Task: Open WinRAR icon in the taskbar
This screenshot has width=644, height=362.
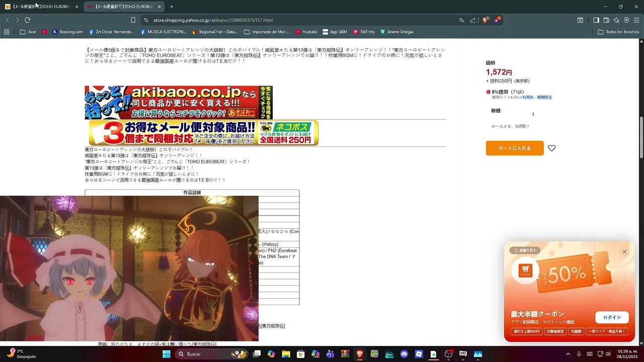Action: (345, 354)
